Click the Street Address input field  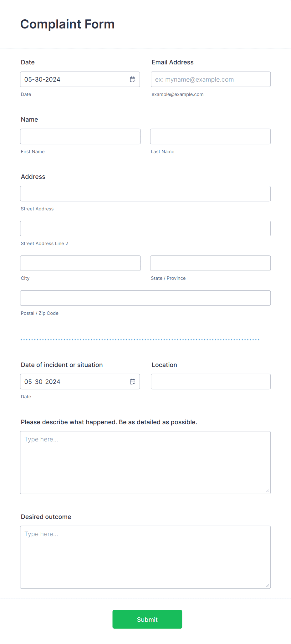click(145, 194)
